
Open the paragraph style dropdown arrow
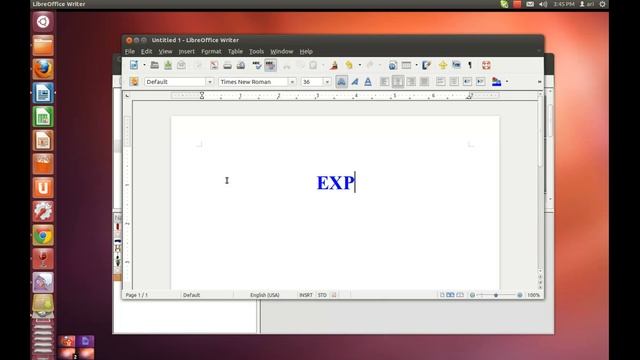tap(210, 82)
